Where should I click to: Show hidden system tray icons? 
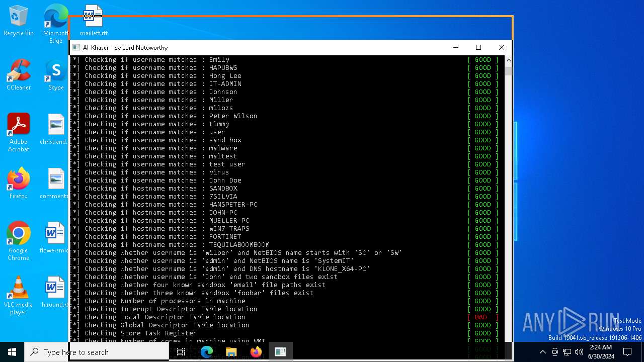542,352
